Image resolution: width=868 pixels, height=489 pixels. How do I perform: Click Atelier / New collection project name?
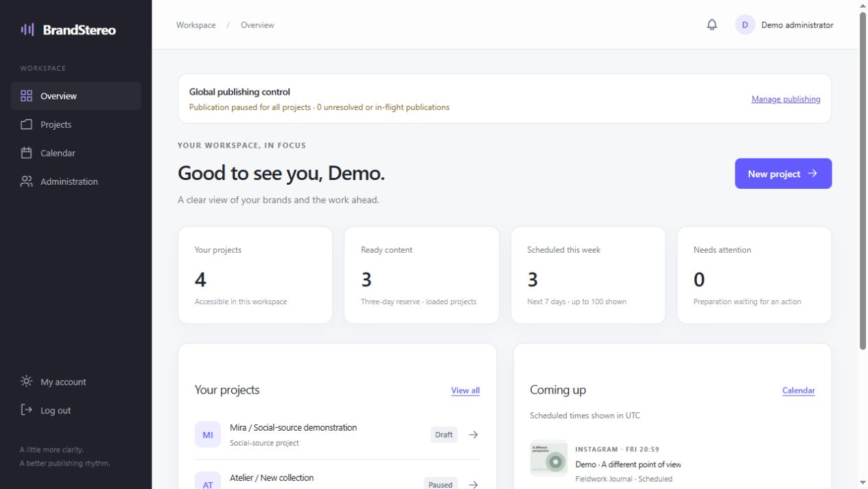pos(272,477)
